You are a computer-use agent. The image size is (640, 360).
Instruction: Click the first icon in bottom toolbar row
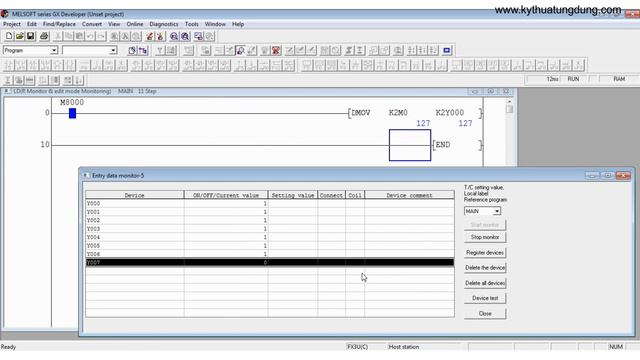(8, 80)
